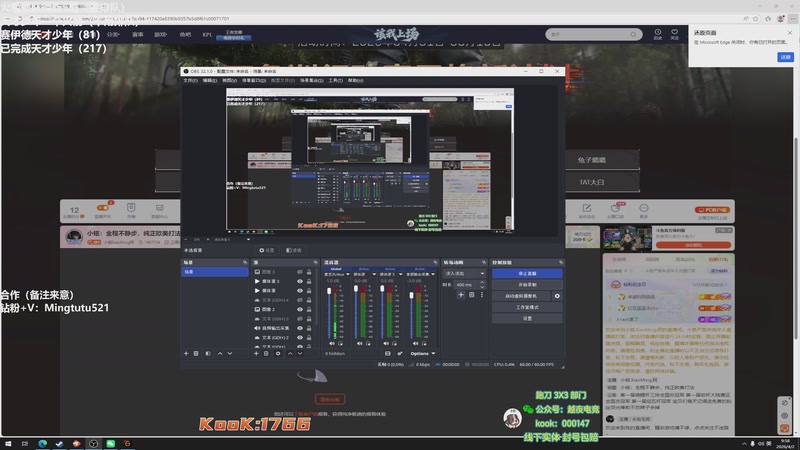Remove transition using trash icon
Viewport: 800px width, 450px height.
(471, 294)
